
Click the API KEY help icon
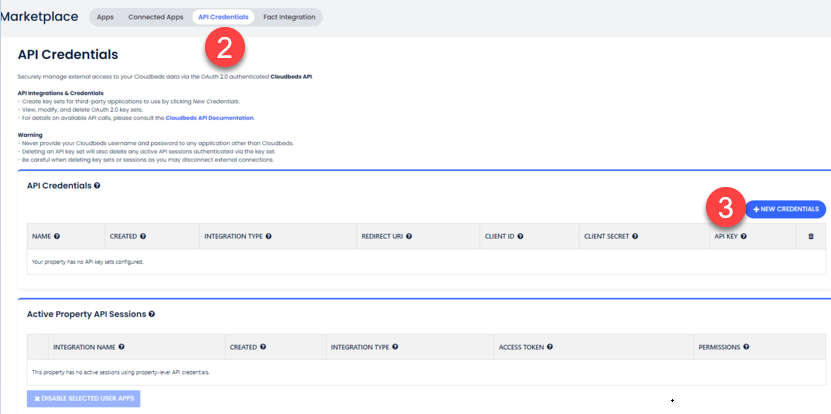(743, 236)
